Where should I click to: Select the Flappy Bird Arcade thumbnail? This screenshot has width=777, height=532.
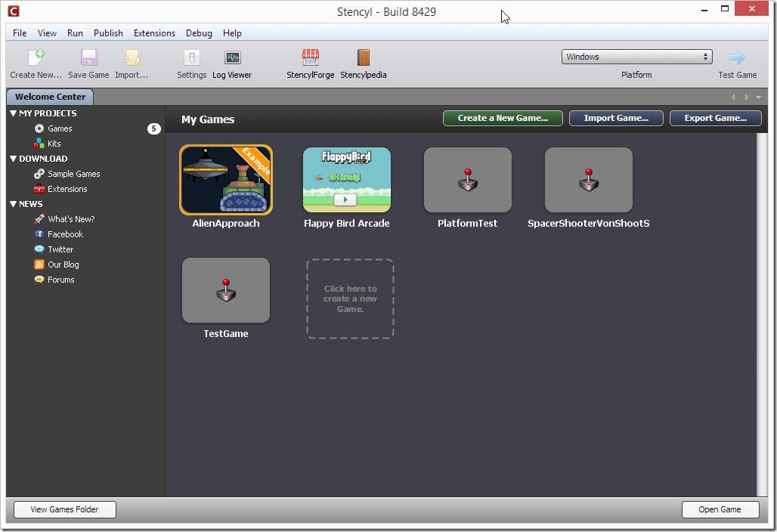click(347, 180)
